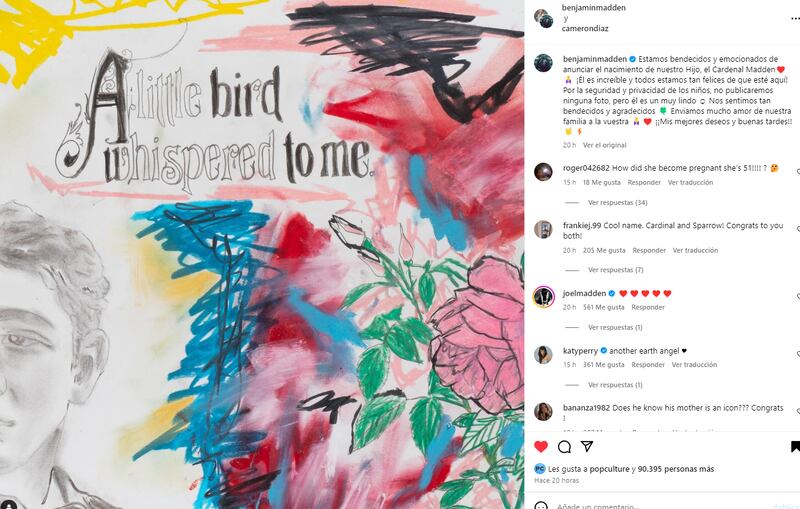This screenshot has height=509, width=800.
Task: Click 'Ver traducción' on frankiej.99 comment
Action: click(695, 250)
